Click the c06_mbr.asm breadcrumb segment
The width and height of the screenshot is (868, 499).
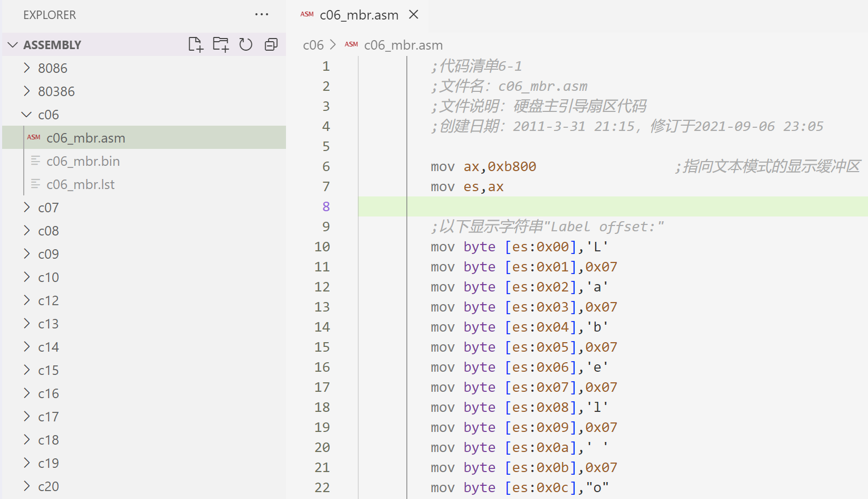pos(403,45)
